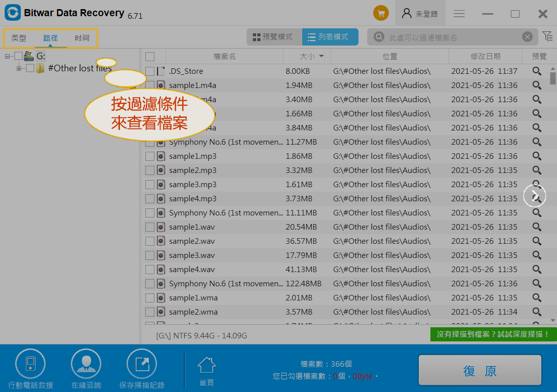Screen dimensions: 557x392
Task: Click the size column sort arrow
Action: point(321,57)
